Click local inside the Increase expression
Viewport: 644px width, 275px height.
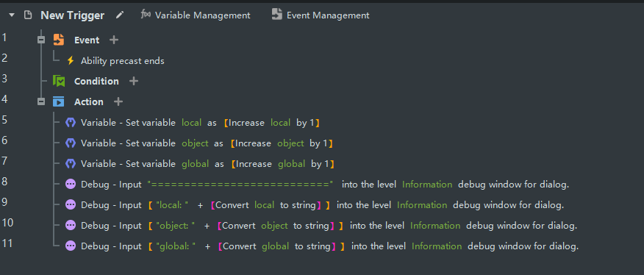tap(281, 123)
